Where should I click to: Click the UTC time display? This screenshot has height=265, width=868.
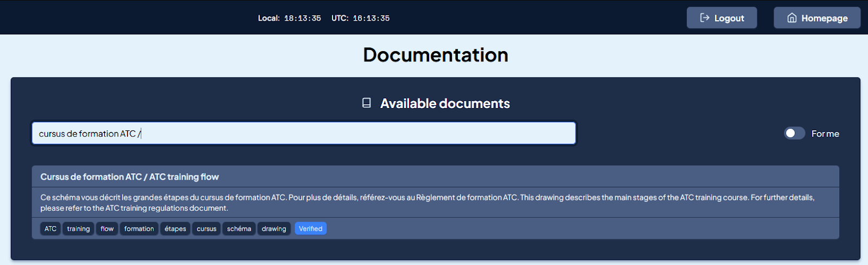pos(361,18)
